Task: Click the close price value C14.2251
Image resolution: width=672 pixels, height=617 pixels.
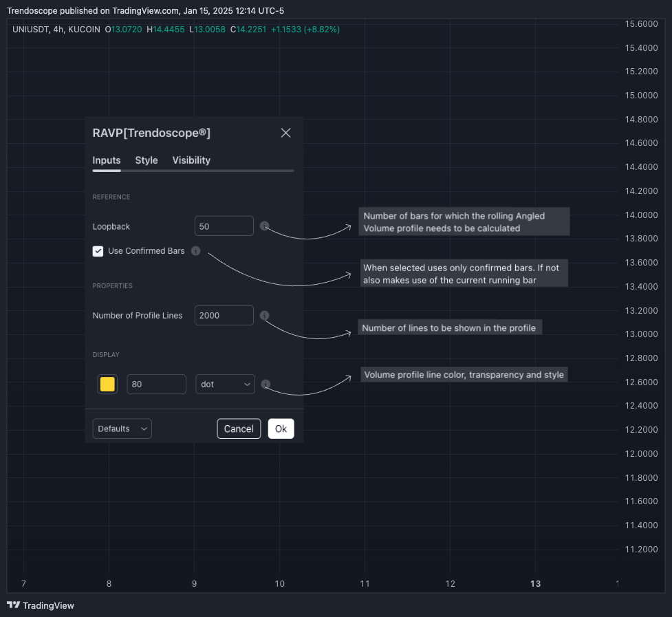Action: [x=248, y=30]
